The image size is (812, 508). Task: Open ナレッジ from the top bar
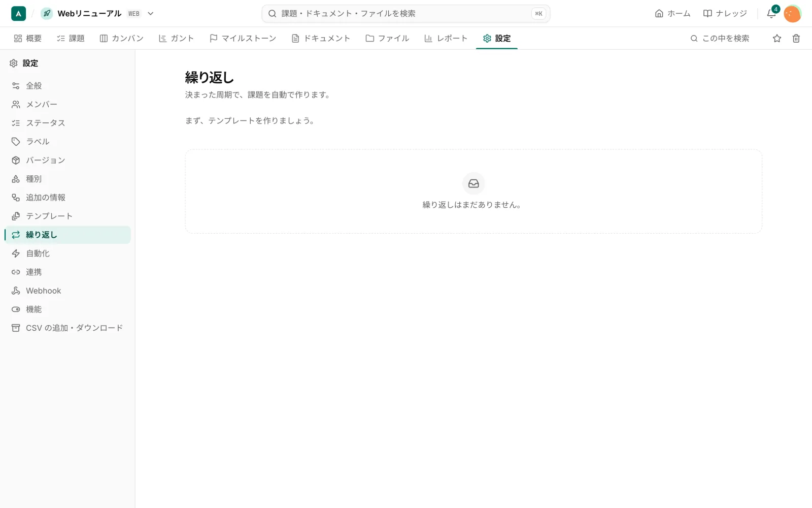[725, 14]
